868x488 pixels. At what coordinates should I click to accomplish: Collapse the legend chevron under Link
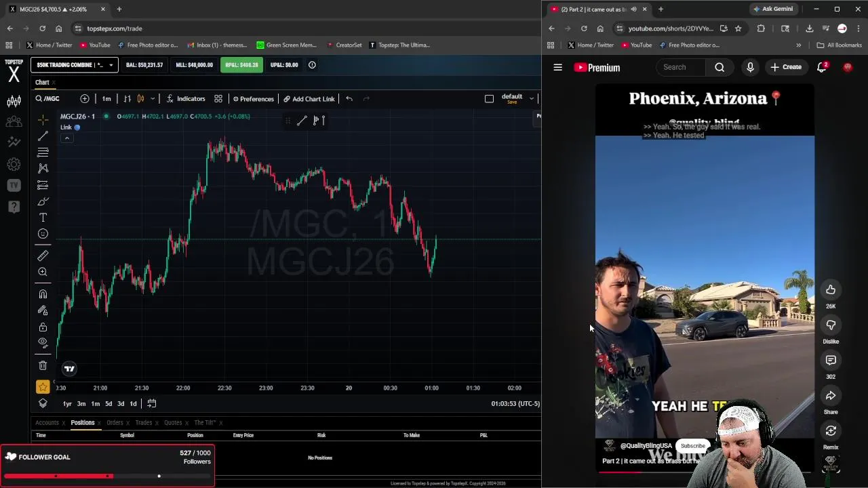coord(66,138)
